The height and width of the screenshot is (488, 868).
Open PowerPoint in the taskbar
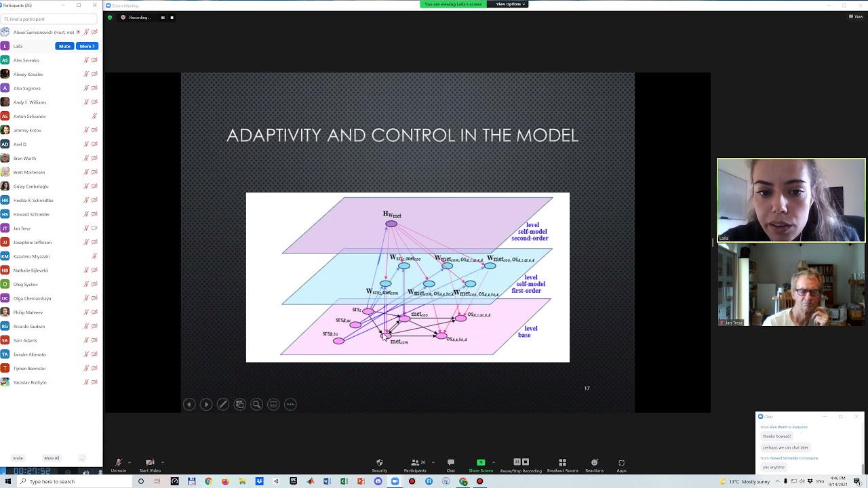361,482
